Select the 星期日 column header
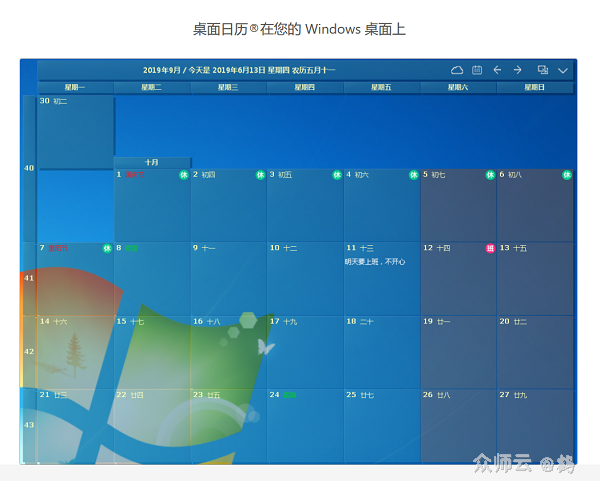Viewport: 600px width, 481px height. click(x=535, y=88)
